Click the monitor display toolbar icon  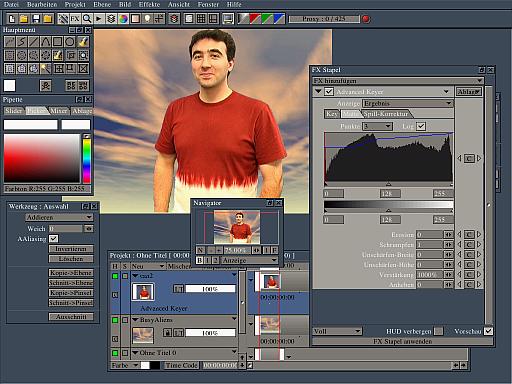coord(228,19)
